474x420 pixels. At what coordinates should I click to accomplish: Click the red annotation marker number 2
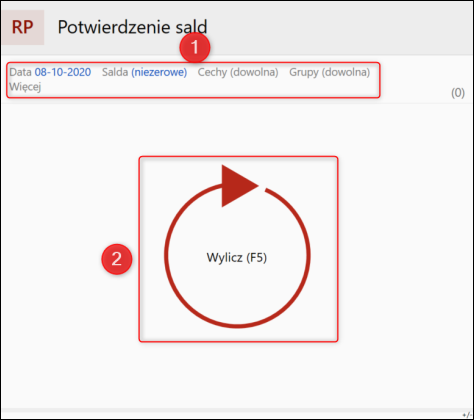[x=117, y=259]
